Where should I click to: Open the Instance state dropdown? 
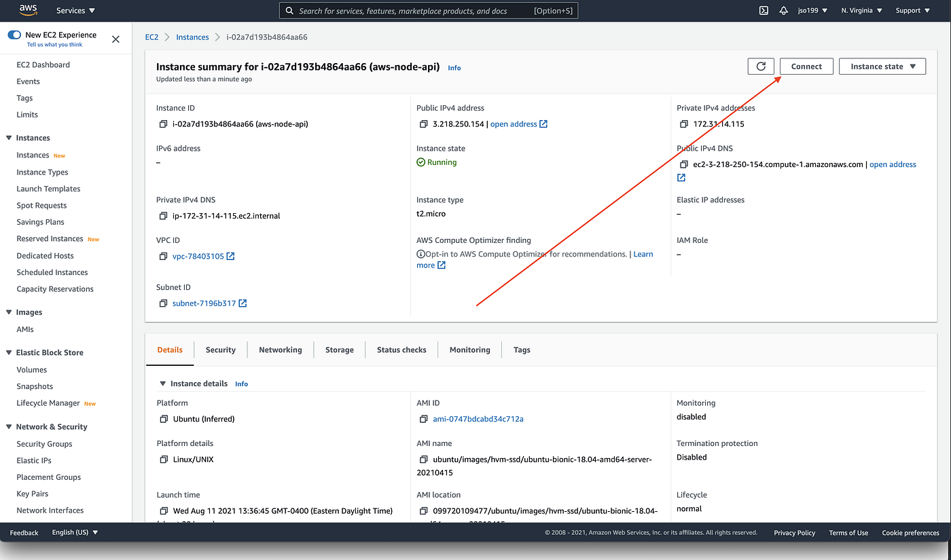[882, 66]
